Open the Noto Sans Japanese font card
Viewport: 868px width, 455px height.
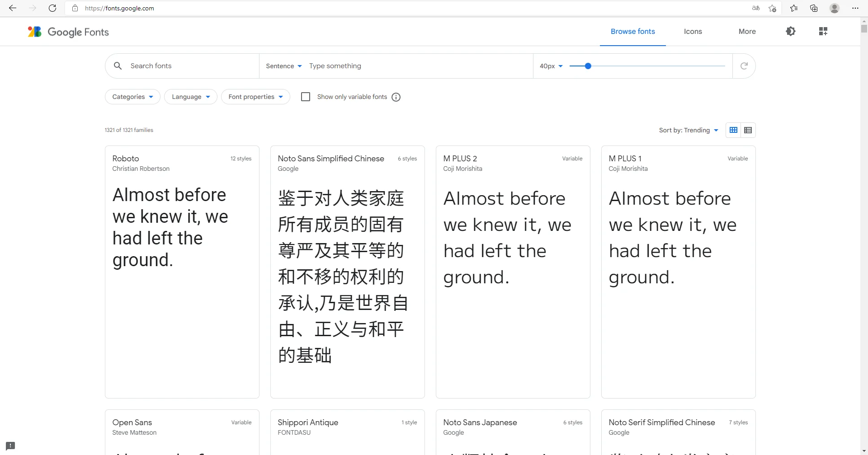click(513, 432)
